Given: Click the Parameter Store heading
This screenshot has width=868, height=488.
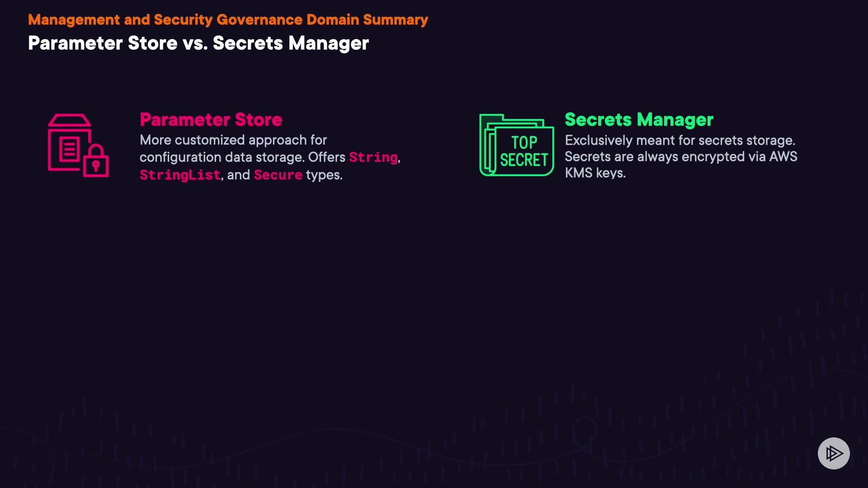Looking at the screenshot, I should [211, 120].
